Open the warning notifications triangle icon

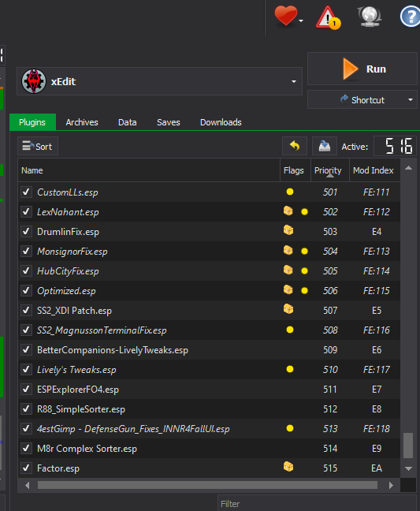point(328,17)
